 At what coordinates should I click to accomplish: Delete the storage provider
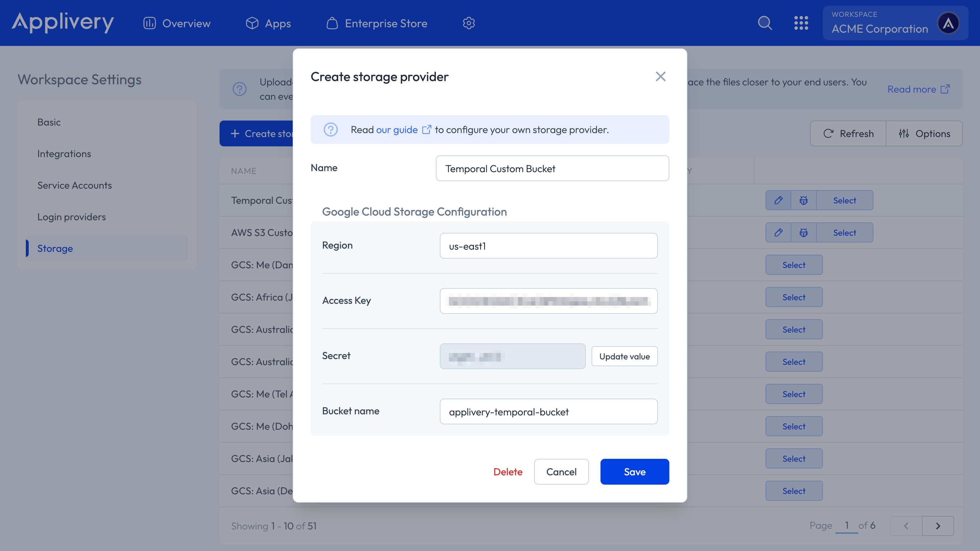[x=508, y=471]
